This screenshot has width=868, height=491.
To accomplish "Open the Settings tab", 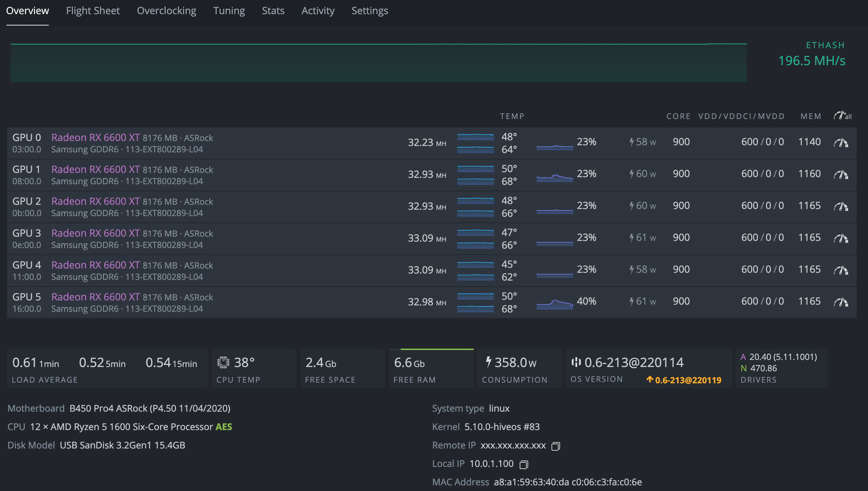I will 370,11.
